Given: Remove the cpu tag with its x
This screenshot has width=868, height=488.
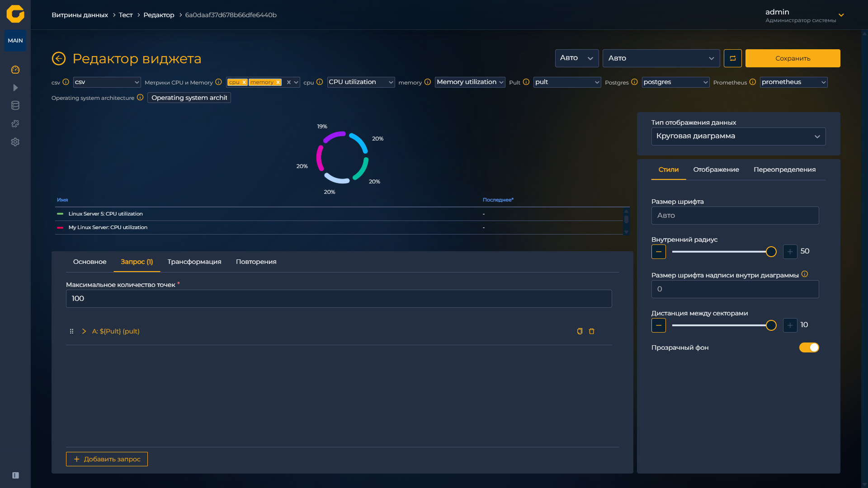Looking at the screenshot, I should (244, 82).
